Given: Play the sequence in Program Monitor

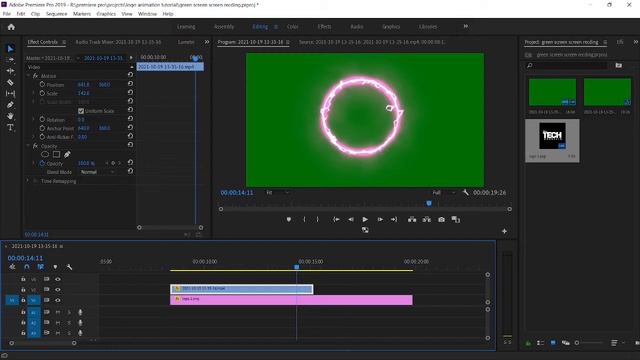Looking at the screenshot, I should (365, 220).
